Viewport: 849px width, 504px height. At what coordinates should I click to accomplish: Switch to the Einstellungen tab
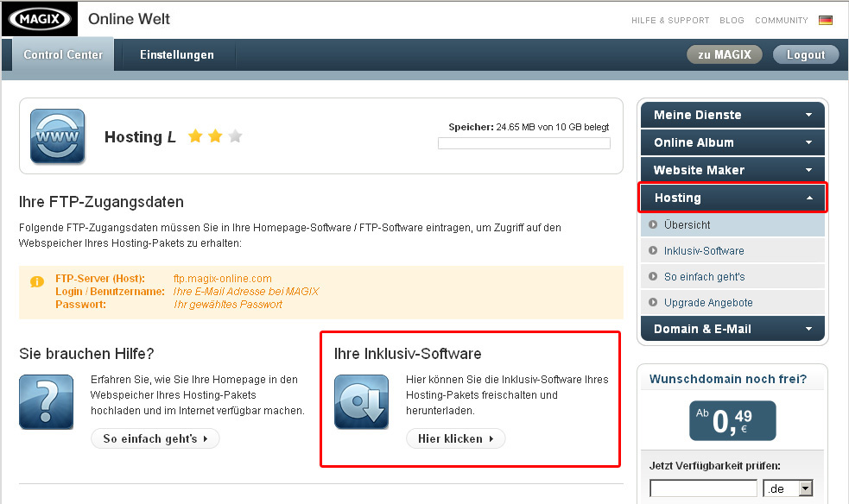coord(176,54)
